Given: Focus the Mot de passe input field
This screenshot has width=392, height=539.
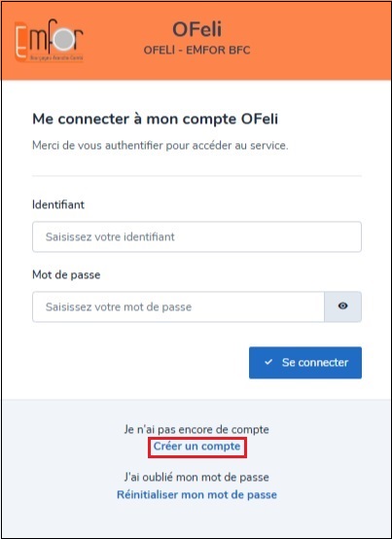Looking at the screenshot, I should 178,306.
